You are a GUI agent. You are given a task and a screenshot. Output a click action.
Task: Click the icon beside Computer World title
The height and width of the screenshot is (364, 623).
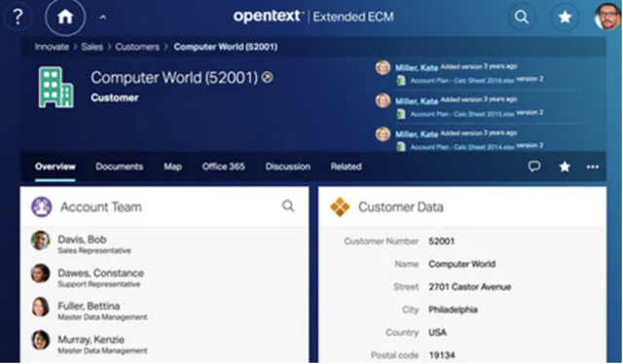(x=268, y=77)
